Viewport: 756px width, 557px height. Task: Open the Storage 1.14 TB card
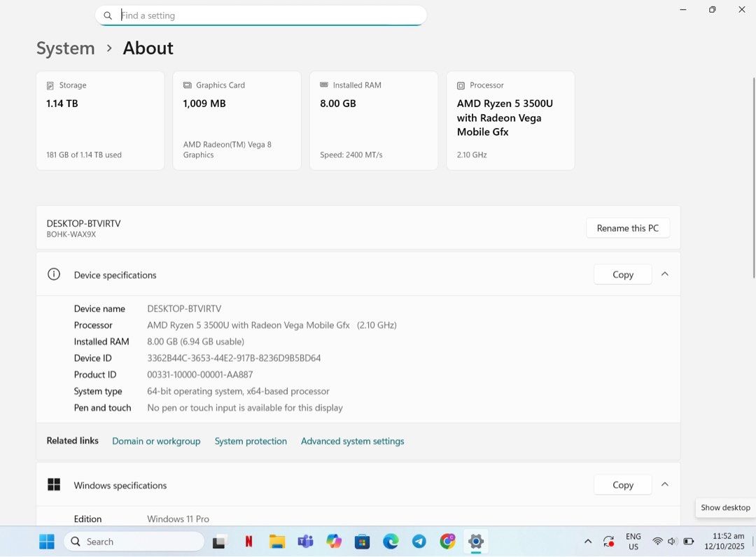pos(100,120)
